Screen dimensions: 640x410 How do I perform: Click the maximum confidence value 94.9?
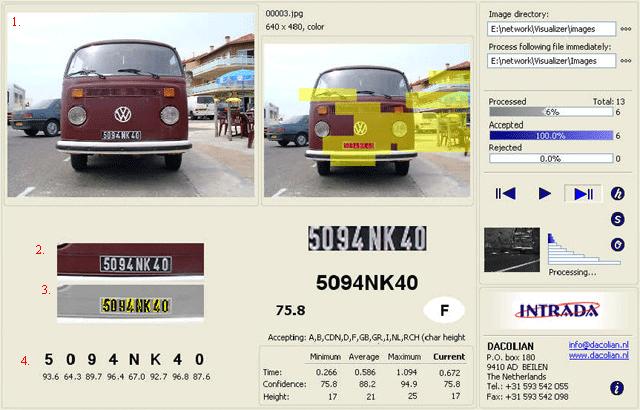409,384
